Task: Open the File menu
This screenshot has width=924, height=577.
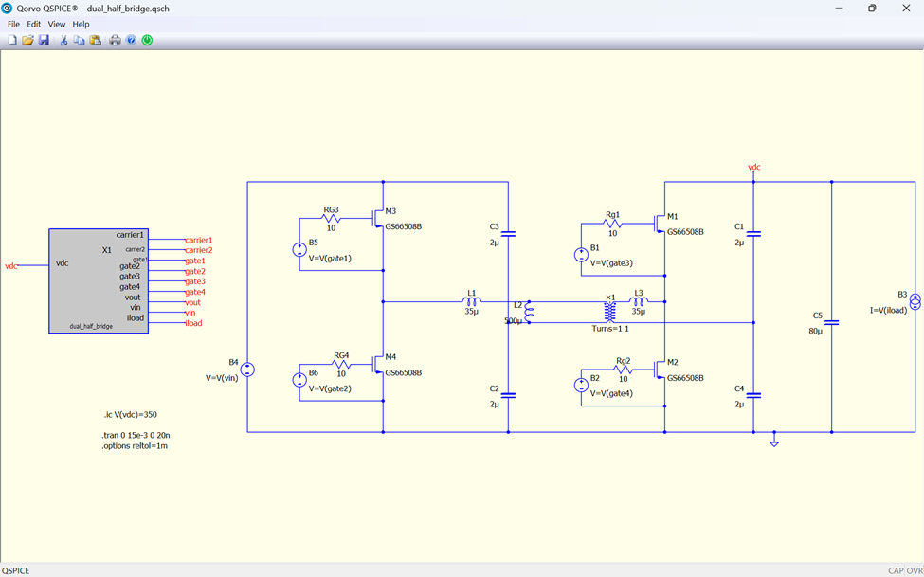Action: (x=13, y=24)
